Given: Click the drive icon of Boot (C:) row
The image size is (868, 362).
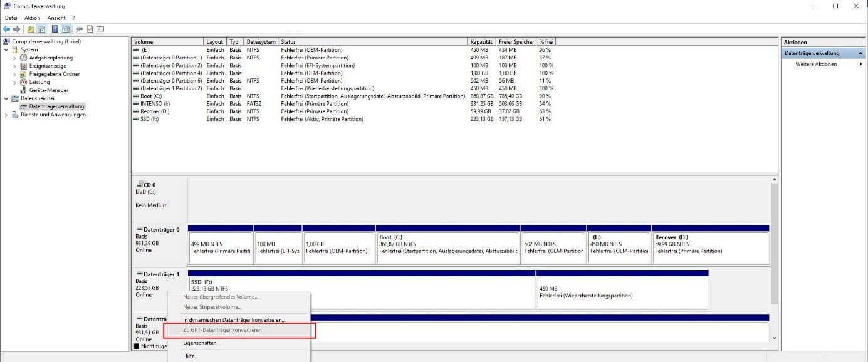Looking at the screenshot, I should pyautogui.click(x=137, y=96).
